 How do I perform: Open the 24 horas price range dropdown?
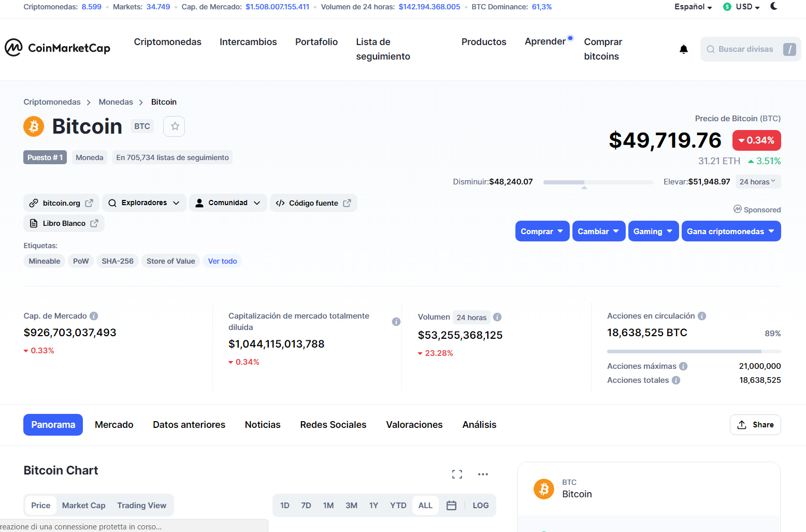coord(758,182)
